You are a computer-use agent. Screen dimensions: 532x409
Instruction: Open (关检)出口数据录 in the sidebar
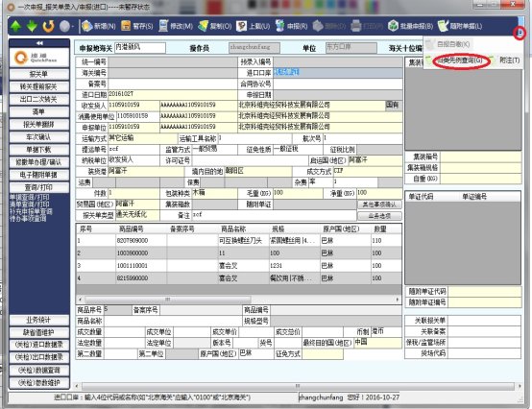[x=39, y=357]
